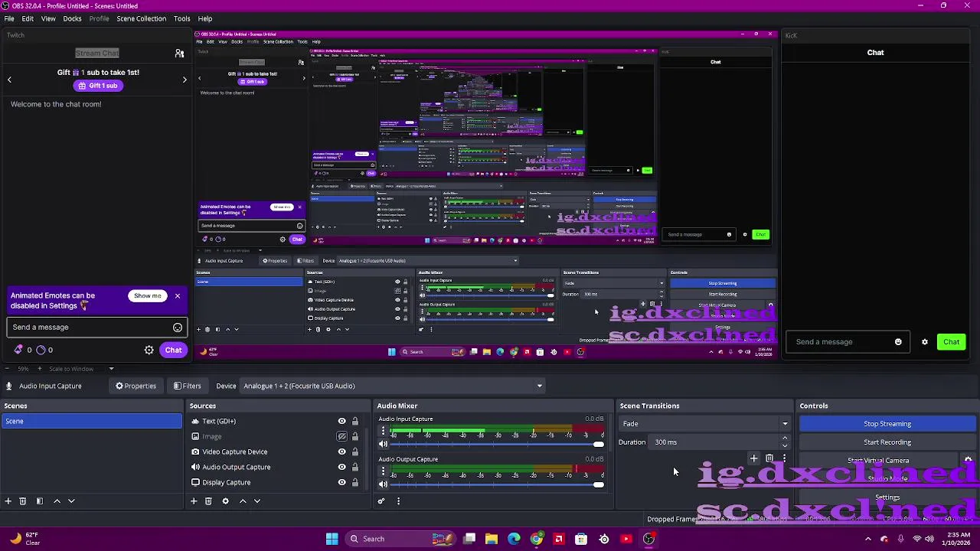980x551 pixels.
Task: Show hidden icons in system tray chevron
Action: pos(867,539)
